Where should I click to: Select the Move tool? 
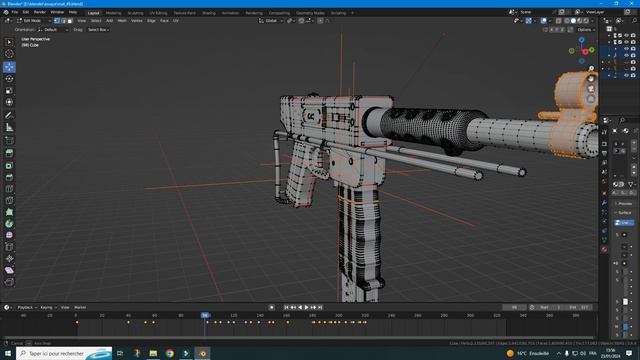tap(9, 67)
